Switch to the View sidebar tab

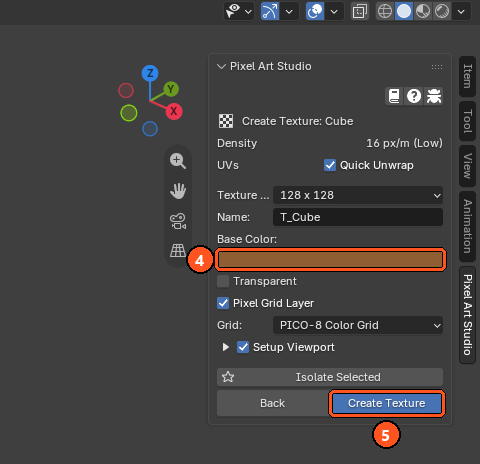click(467, 166)
